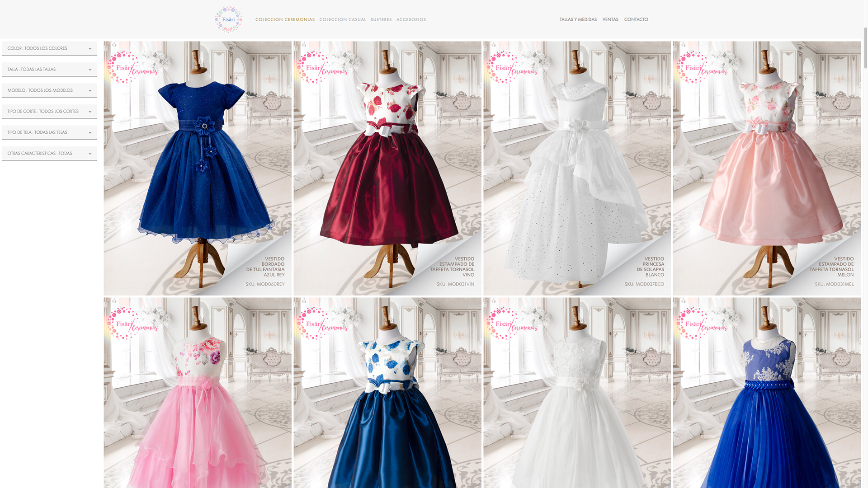Click the SKU: MOD031VIN label

coord(455,284)
